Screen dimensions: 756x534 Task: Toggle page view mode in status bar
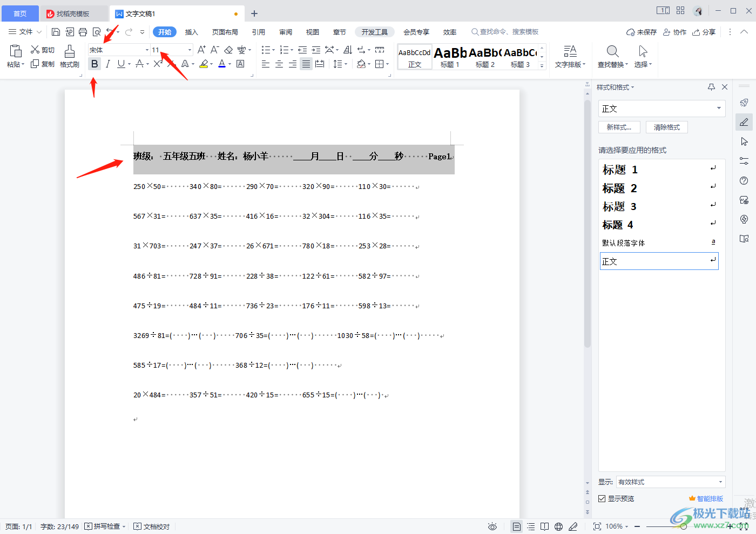517,526
